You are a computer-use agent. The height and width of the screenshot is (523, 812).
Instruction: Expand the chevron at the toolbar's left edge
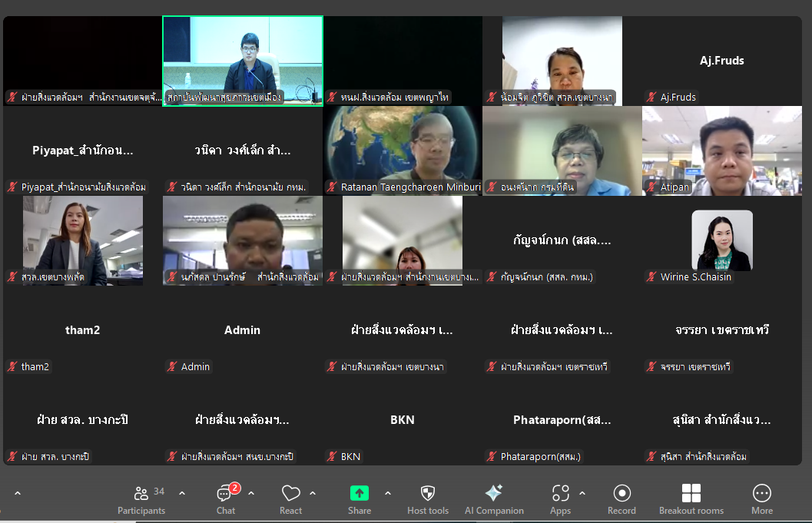click(18, 494)
